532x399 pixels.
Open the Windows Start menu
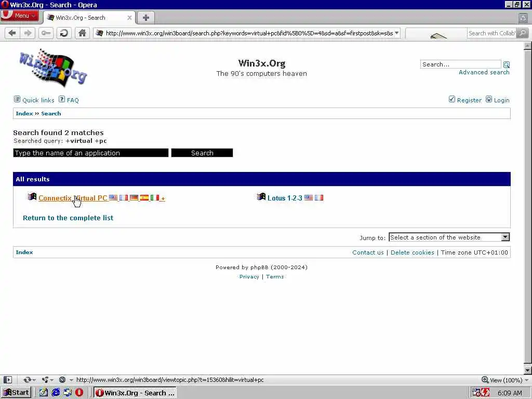click(16, 393)
